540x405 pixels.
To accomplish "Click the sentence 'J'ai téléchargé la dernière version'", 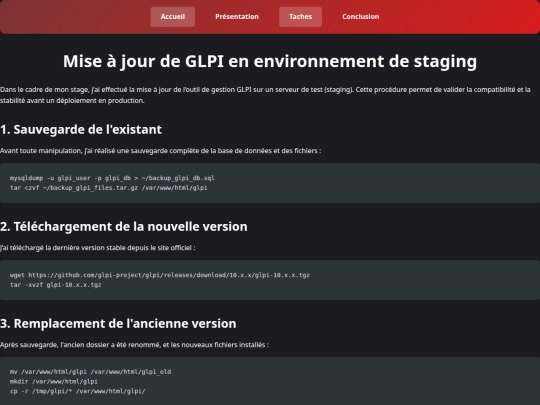I will [x=97, y=248].
